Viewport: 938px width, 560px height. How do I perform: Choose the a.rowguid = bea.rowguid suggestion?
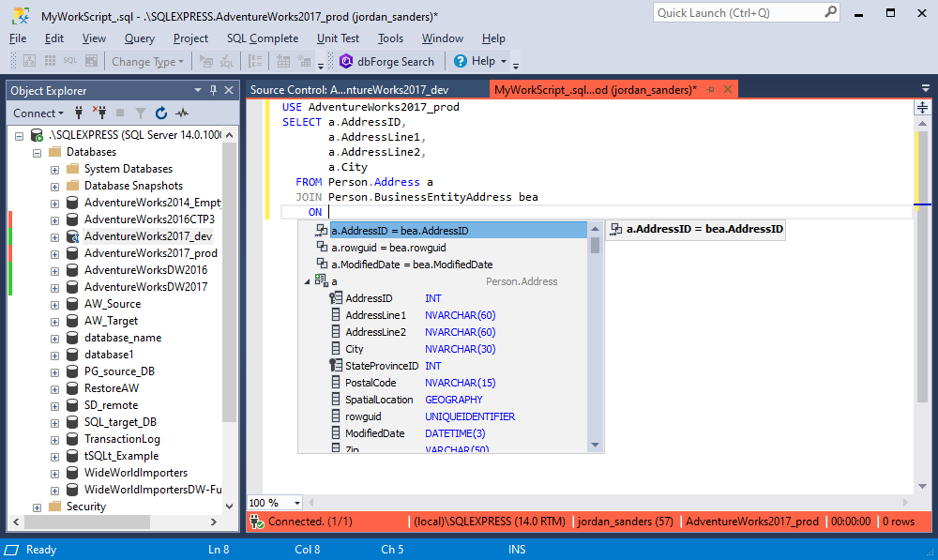coord(387,248)
